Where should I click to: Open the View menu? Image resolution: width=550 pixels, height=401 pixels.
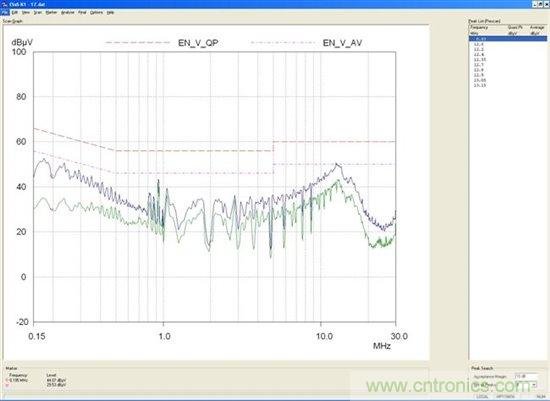pos(26,12)
